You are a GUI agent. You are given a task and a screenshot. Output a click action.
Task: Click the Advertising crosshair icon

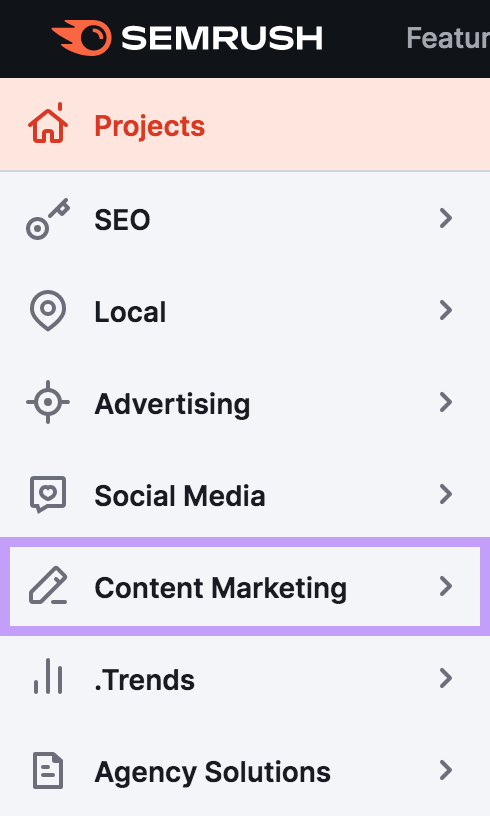click(48, 402)
